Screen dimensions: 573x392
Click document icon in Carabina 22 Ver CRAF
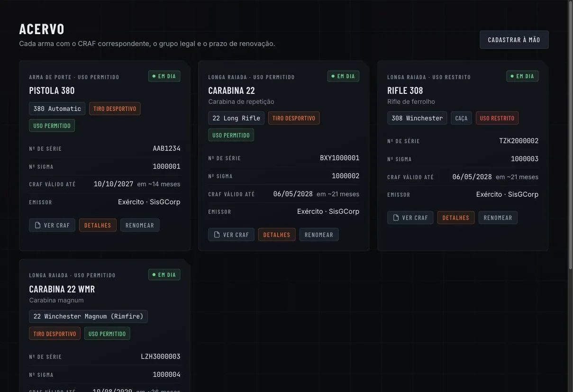coord(217,235)
